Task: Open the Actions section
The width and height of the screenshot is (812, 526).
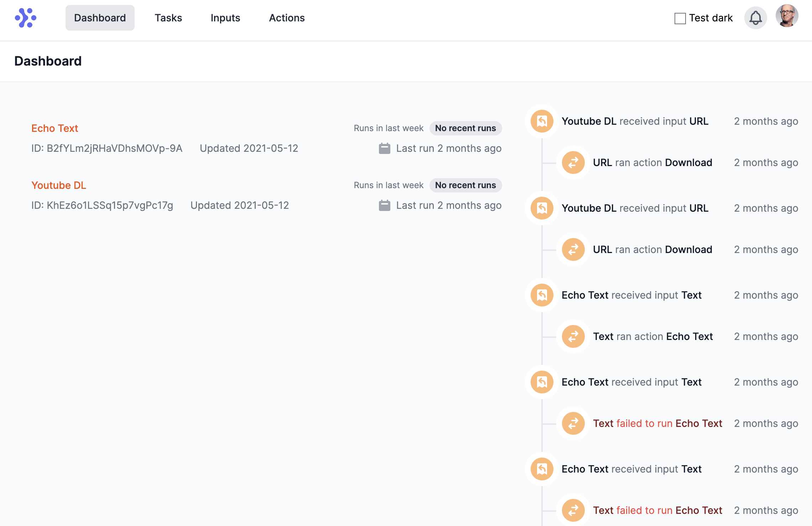Action: click(287, 18)
